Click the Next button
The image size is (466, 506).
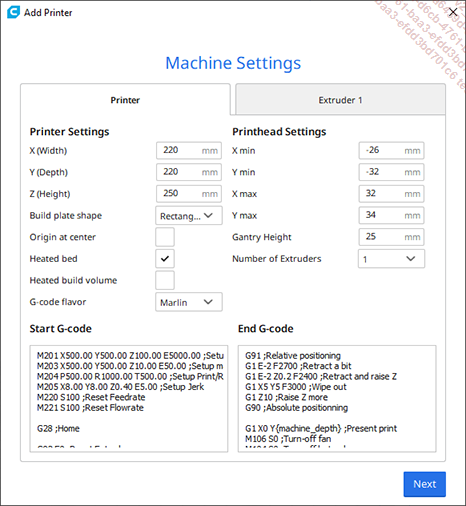pyautogui.click(x=425, y=484)
